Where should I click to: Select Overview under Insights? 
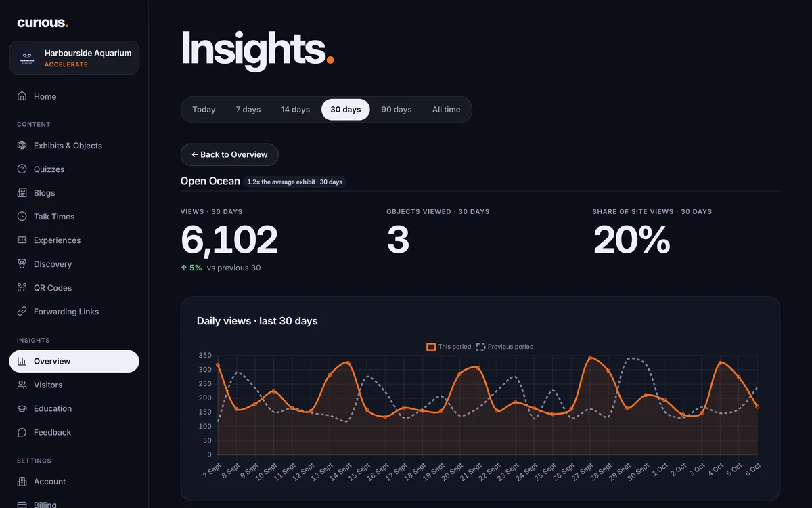coord(74,361)
